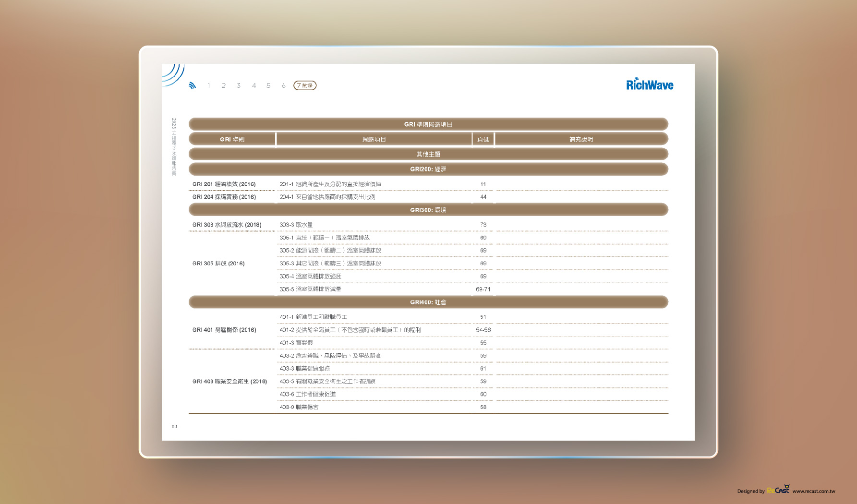Image resolution: width=857 pixels, height=504 pixels.
Task: Click the '其他主題' section bar
Action: pyautogui.click(x=428, y=154)
